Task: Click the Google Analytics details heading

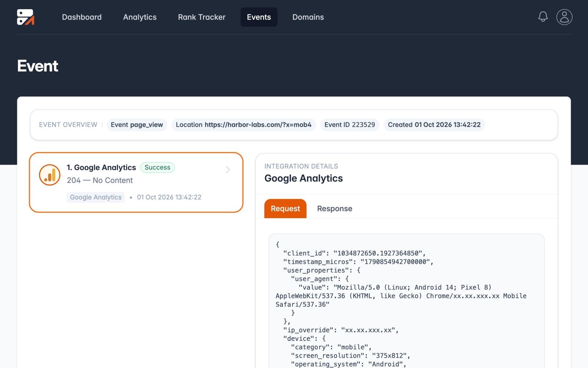Action: click(304, 178)
